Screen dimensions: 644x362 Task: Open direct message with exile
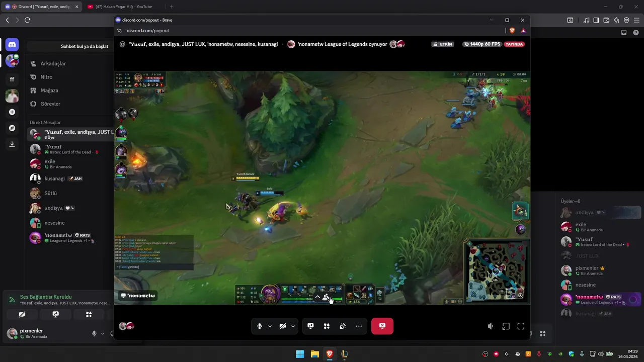[70, 164]
